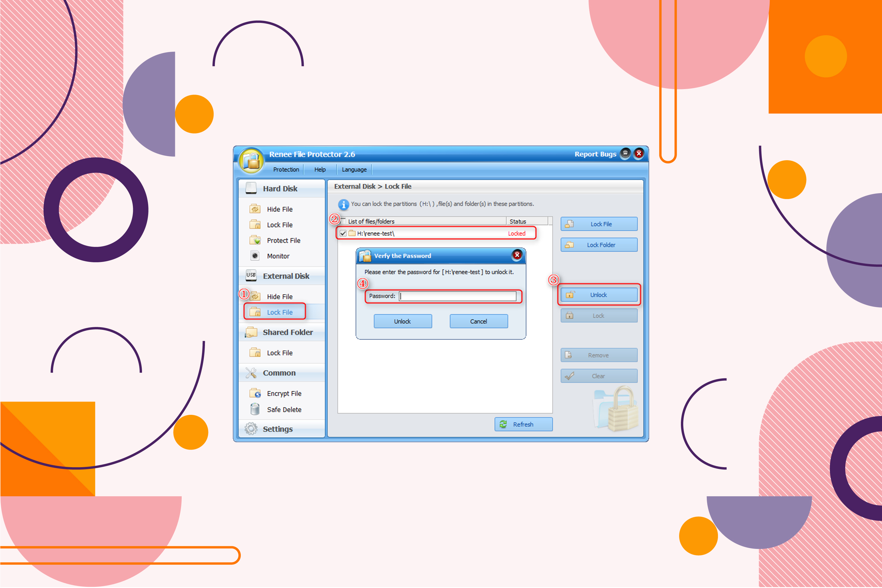The height and width of the screenshot is (588, 882).
Task: Minimize the Renee File Protector window
Action: point(625,153)
